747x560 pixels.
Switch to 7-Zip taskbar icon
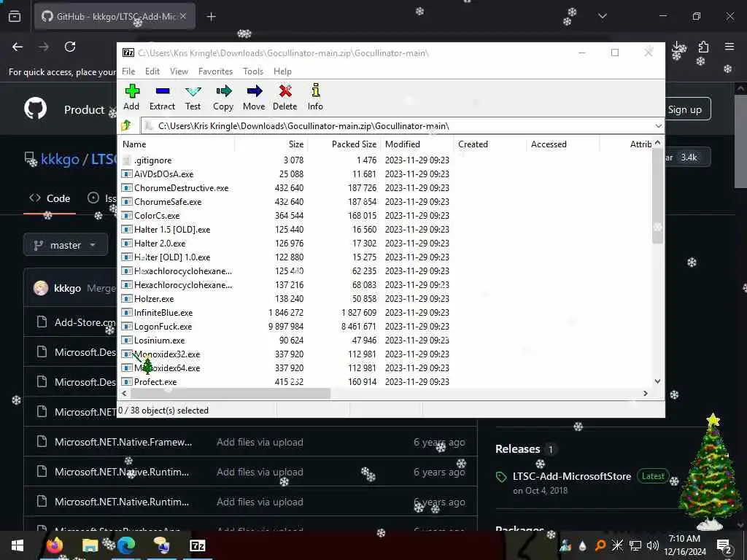point(197,545)
